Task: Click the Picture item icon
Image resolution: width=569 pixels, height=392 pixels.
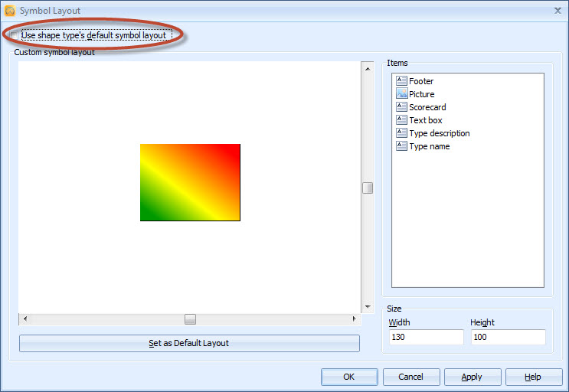Action: pos(401,94)
